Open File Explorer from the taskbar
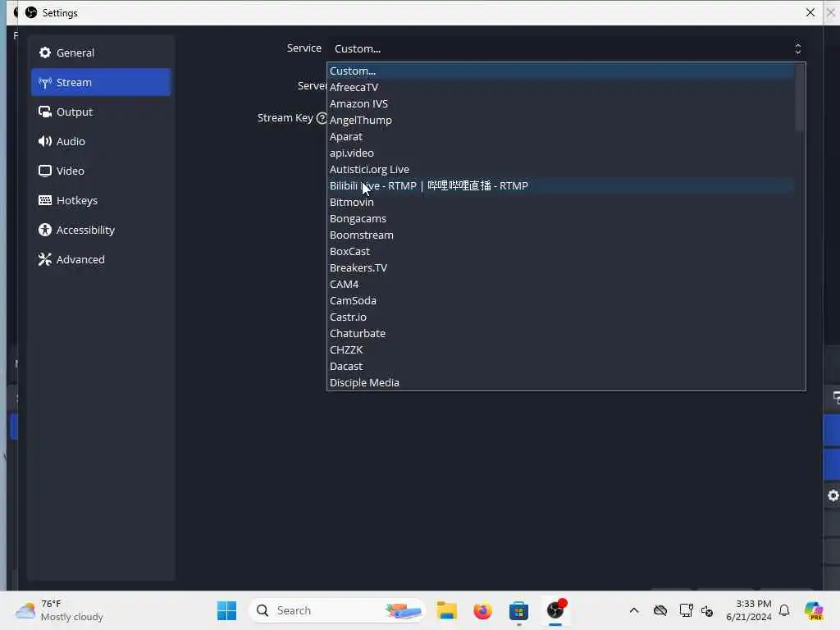Viewport: 840px width, 630px height. 447,610
